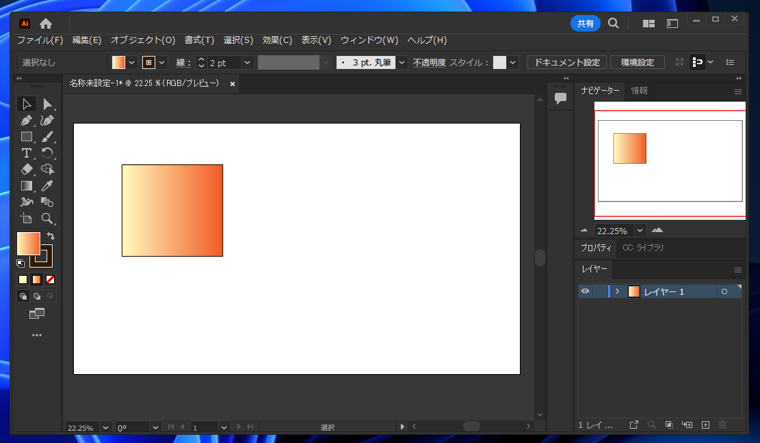Select the Selection tool (black arrow)

coord(26,104)
